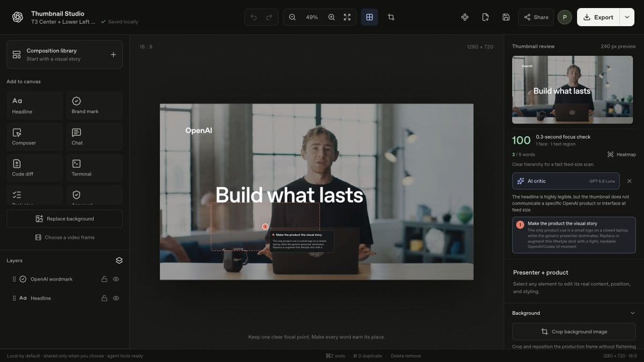Click the '16 : 9' aspect ratio label
The image size is (644, 362).
coord(146,47)
